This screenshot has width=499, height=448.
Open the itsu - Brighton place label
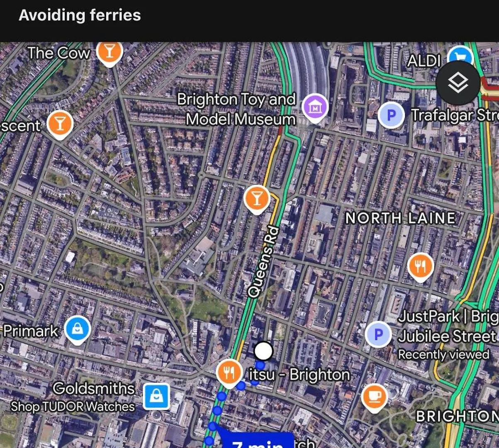point(299,375)
